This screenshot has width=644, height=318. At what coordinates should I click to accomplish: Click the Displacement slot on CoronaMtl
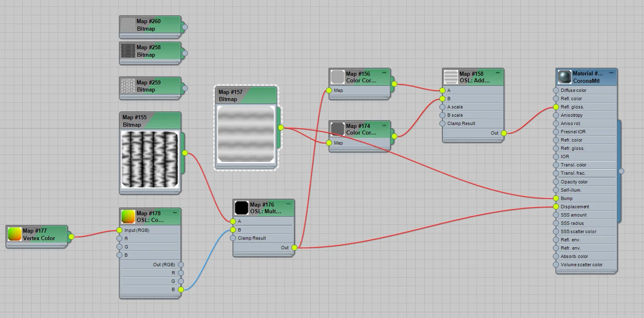click(x=586, y=207)
